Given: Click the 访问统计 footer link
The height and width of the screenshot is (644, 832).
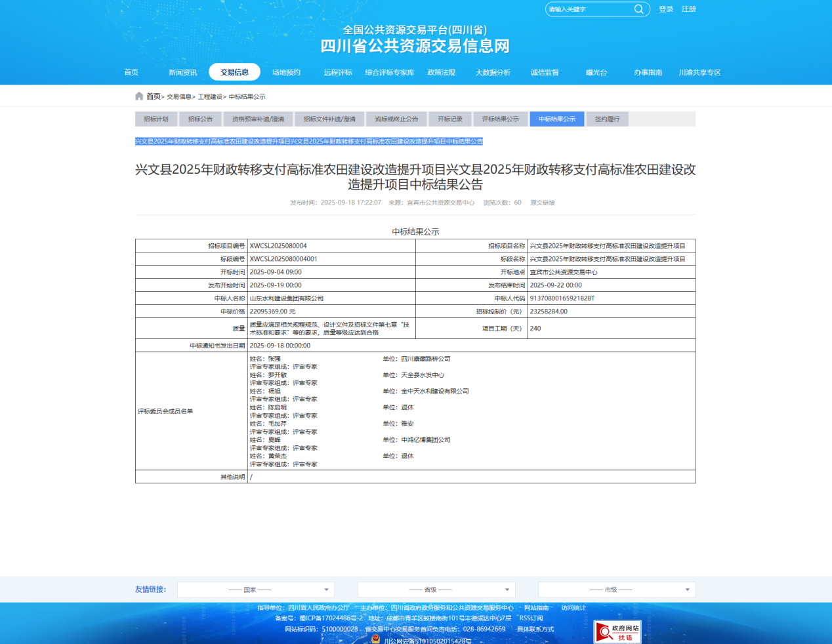Looking at the screenshot, I should [x=572, y=607].
